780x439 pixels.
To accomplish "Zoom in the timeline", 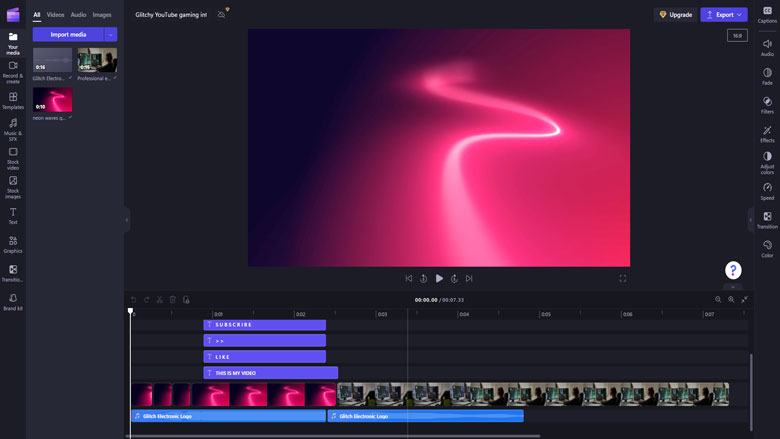I will pos(731,299).
